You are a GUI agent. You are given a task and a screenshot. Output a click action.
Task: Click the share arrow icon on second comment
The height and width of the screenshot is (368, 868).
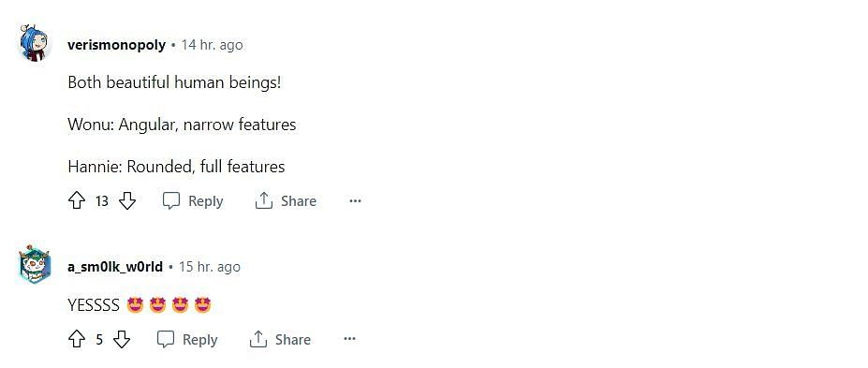point(257,339)
